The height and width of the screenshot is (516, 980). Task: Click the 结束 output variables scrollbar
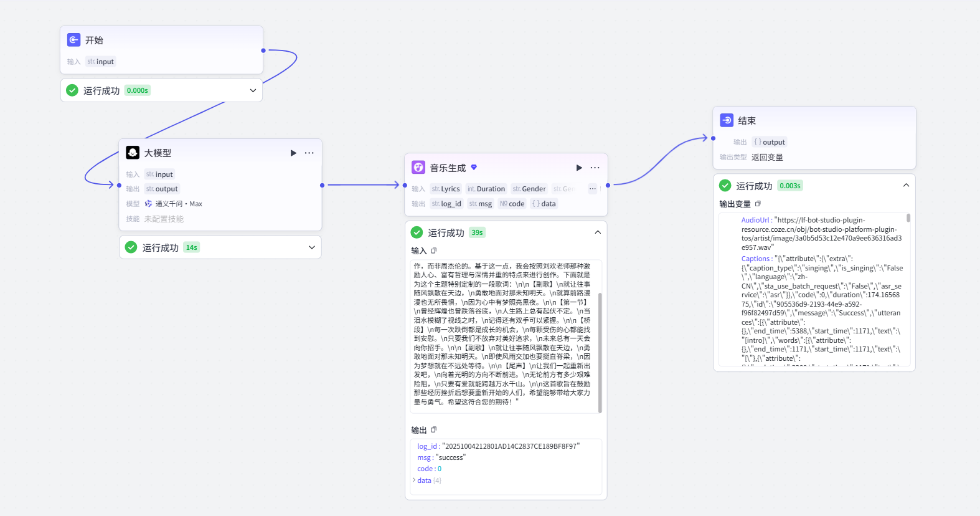click(x=908, y=218)
